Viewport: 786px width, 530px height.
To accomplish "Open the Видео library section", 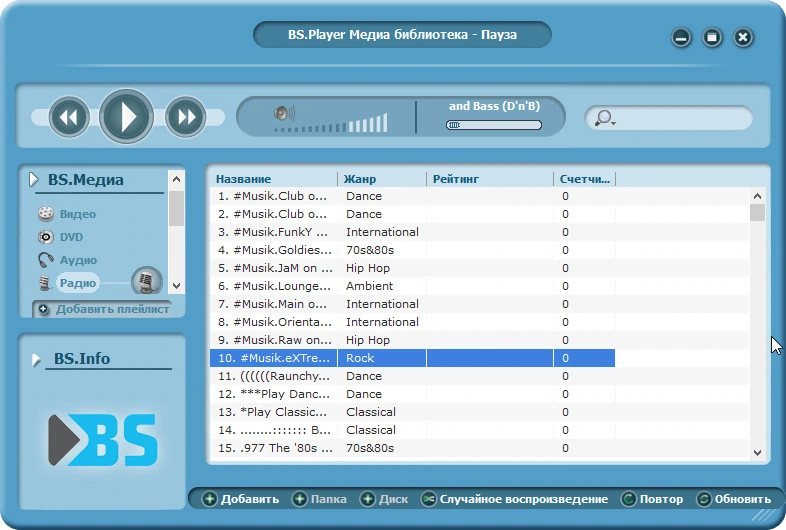I will [78, 214].
